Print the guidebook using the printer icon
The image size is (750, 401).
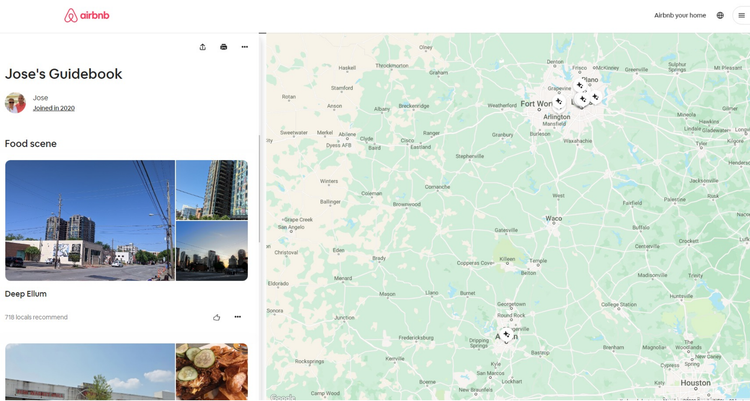tap(223, 47)
